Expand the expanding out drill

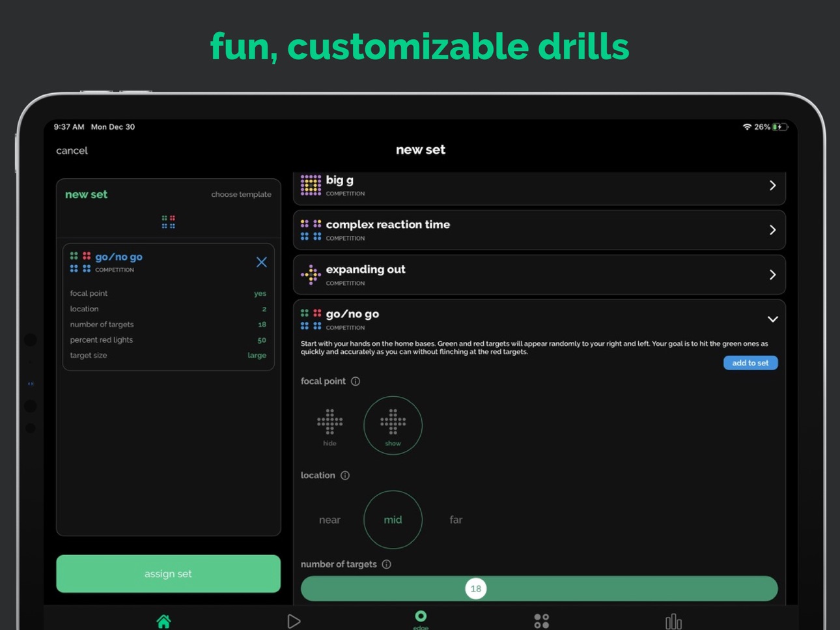click(x=772, y=275)
